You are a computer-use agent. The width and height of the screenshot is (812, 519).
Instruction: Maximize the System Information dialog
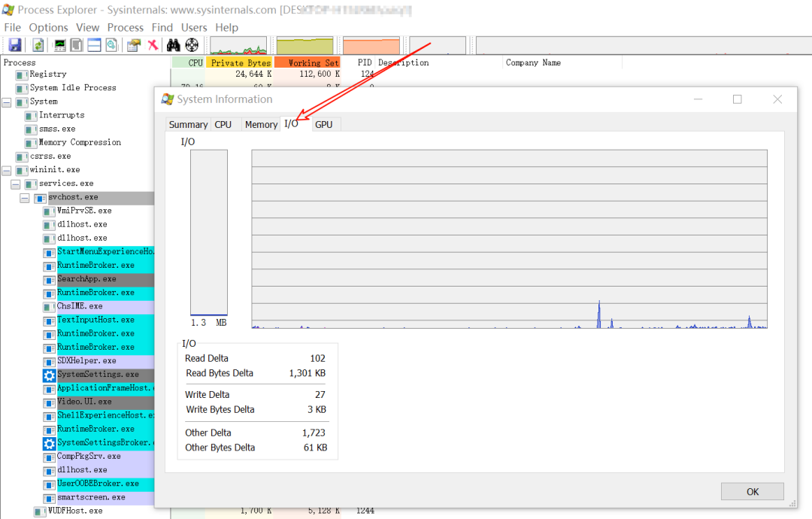click(x=738, y=99)
